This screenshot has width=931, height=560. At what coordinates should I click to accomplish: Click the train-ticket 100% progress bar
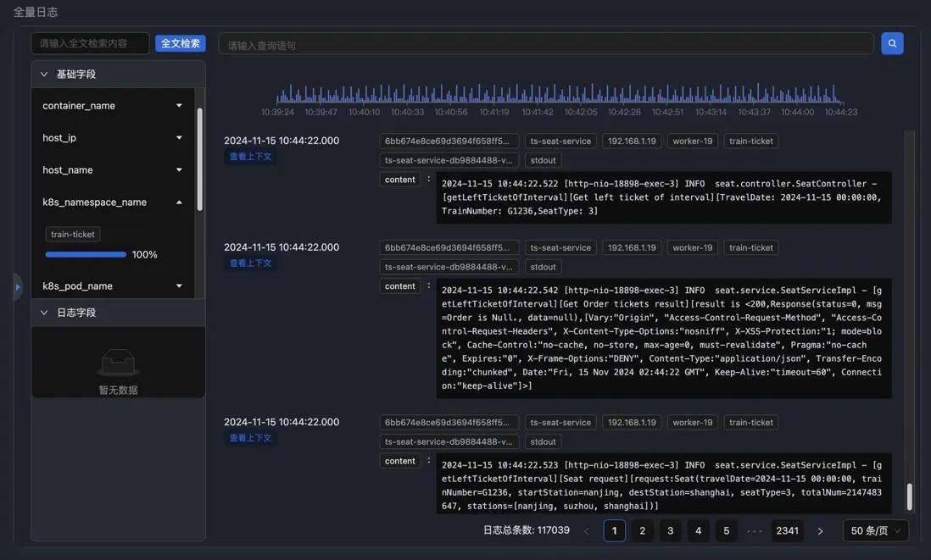coord(86,254)
